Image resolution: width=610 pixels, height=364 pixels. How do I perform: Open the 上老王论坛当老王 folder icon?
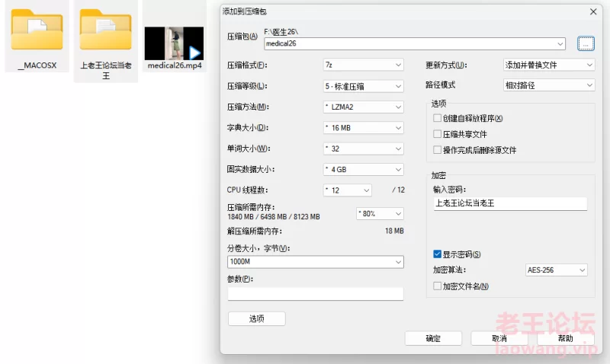(106, 30)
